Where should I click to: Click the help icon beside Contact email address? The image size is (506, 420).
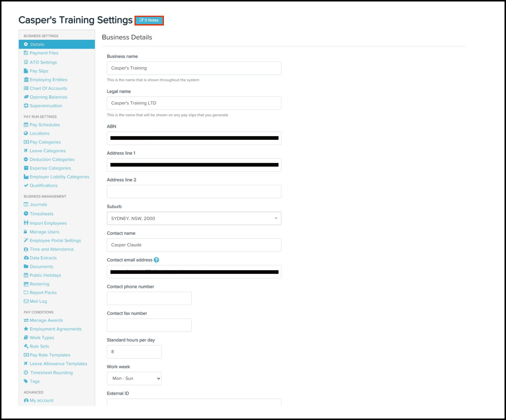pyautogui.click(x=156, y=260)
